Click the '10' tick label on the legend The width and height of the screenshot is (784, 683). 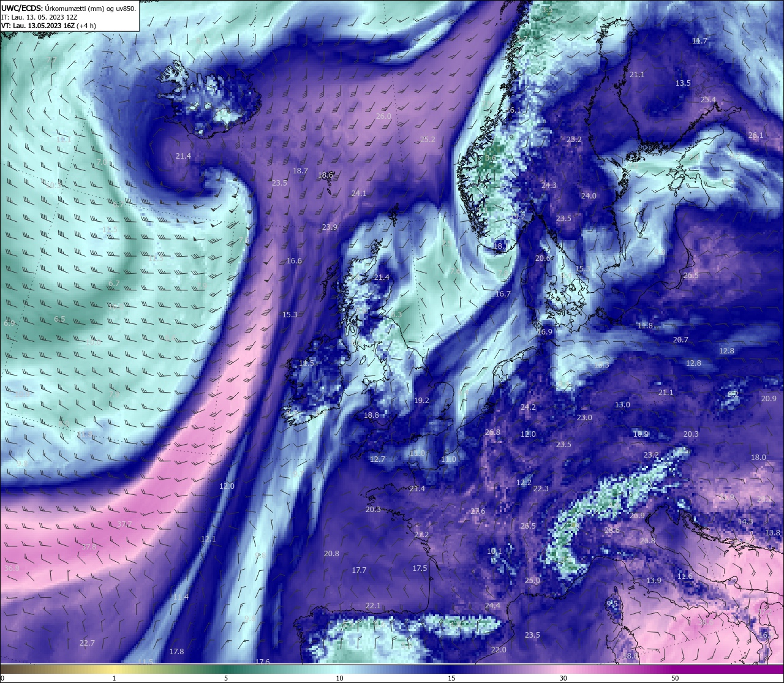(x=339, y=678)
